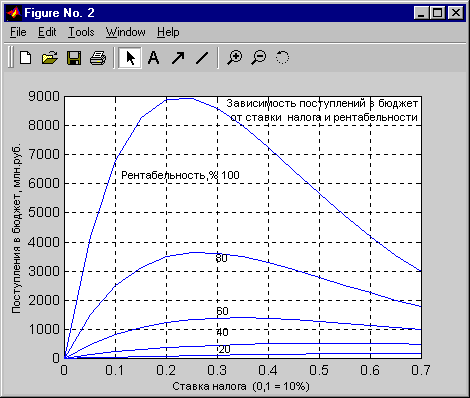Click the title line 'от ставки налога и рентабельности'
This screenshot has height=398, width=470.
pyautogui.click(x=324, y=118)
